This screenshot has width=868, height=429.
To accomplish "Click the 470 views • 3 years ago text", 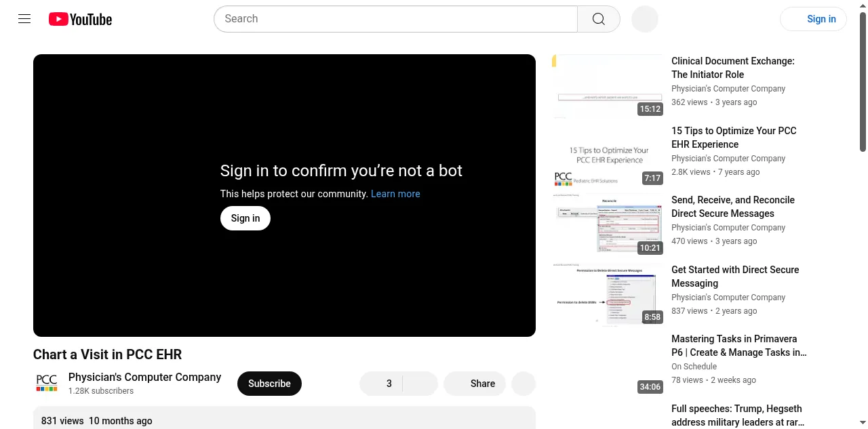I will (x=714, y=241).
